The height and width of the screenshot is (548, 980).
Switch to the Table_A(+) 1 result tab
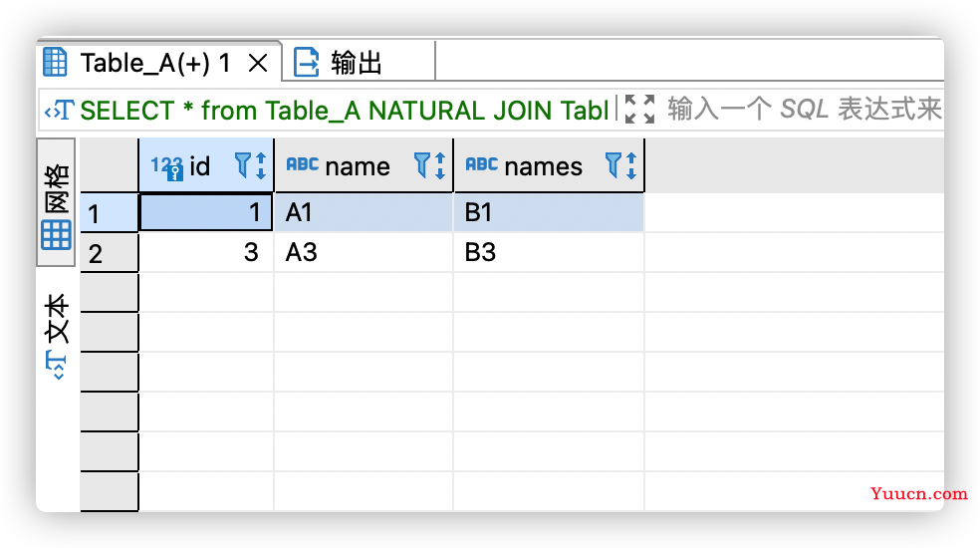point(156,63)
